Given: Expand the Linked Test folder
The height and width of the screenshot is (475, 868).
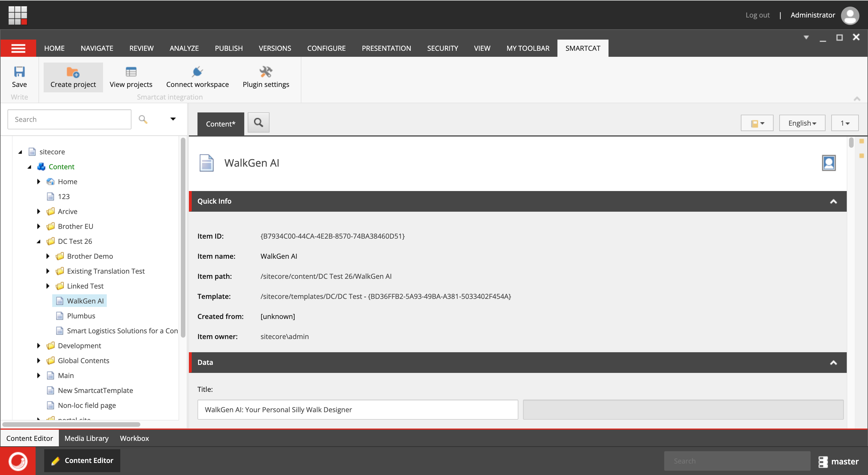Looking at the screenshot, I should tap(48, 286).
